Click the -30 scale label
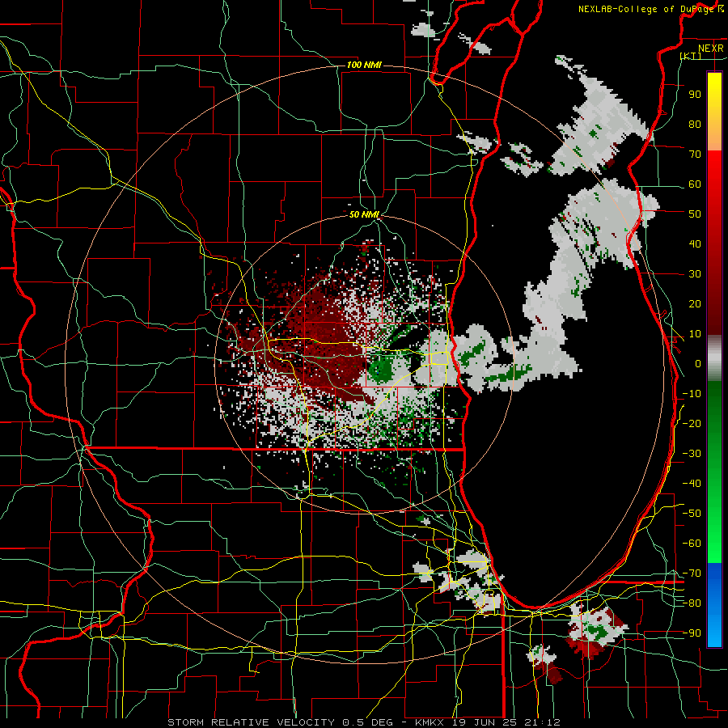Screen dimensions: 728x728 (x=692, y=454)
